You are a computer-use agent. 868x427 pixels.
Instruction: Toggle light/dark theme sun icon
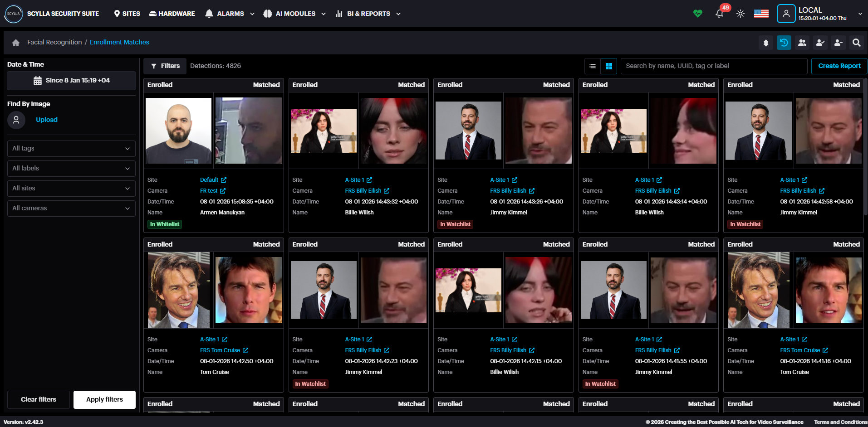(740, 14)
